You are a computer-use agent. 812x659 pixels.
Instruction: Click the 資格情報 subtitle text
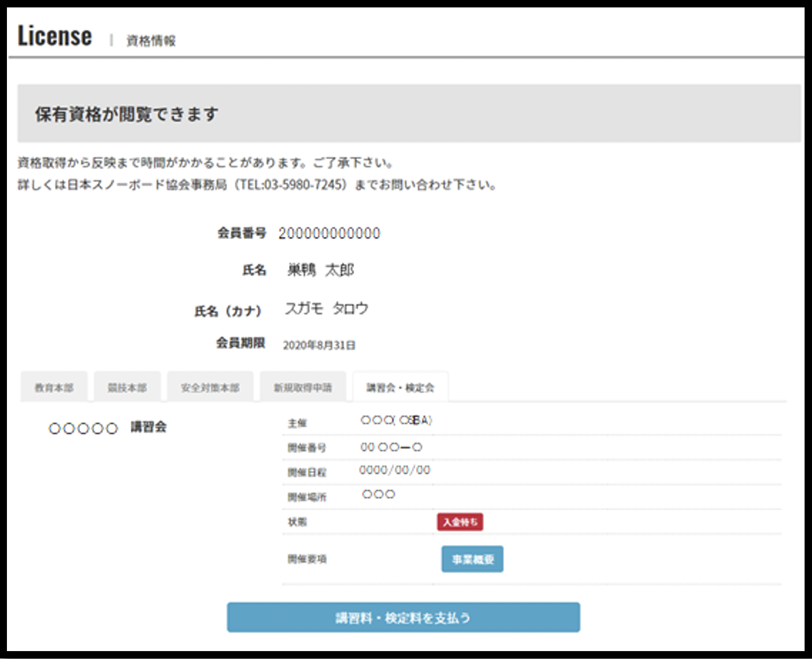(x=151, y=41)
